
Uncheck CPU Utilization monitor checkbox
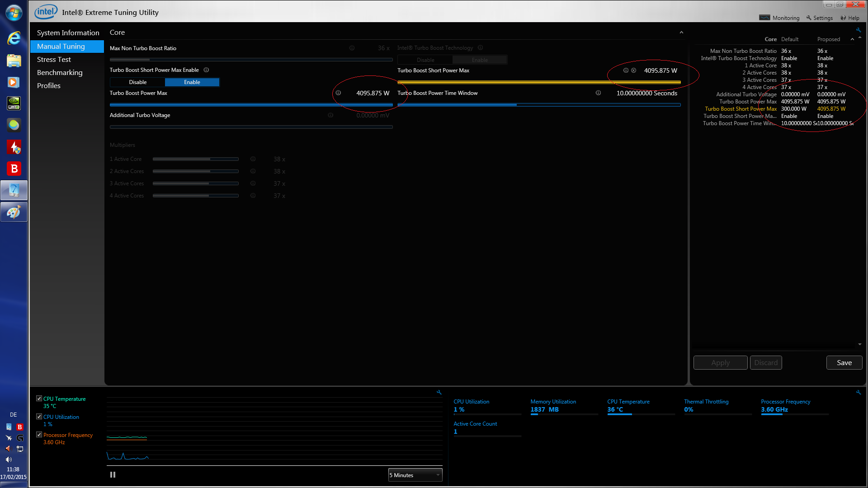click(39, 417)
